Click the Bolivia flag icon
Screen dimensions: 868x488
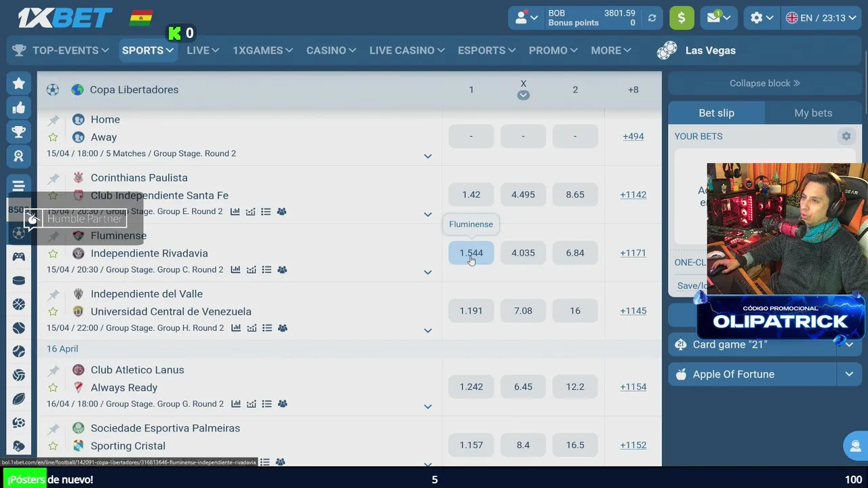[x=141, y=18]
